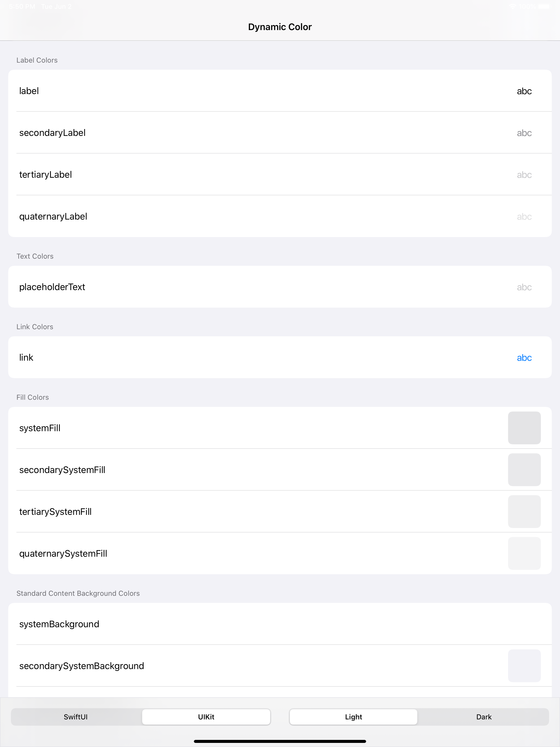Select the placeholderText row

tap(280, 287)
